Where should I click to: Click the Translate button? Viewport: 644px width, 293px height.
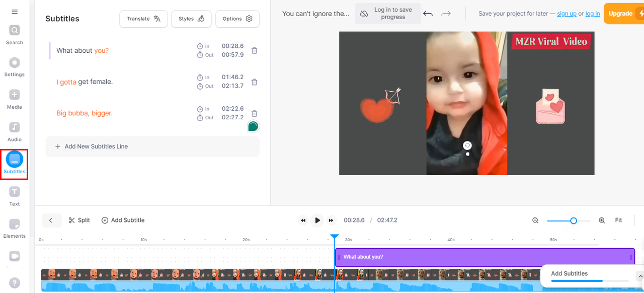(x=143, y=19)
